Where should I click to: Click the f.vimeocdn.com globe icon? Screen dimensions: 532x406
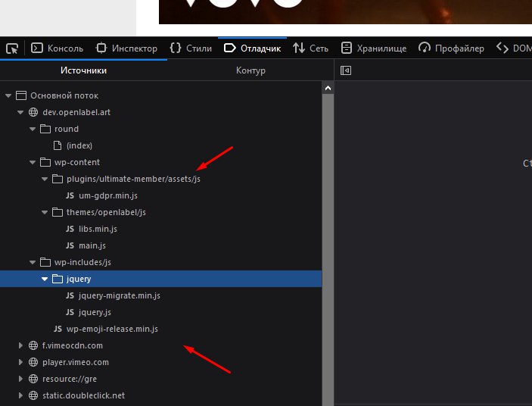(33, 345)
